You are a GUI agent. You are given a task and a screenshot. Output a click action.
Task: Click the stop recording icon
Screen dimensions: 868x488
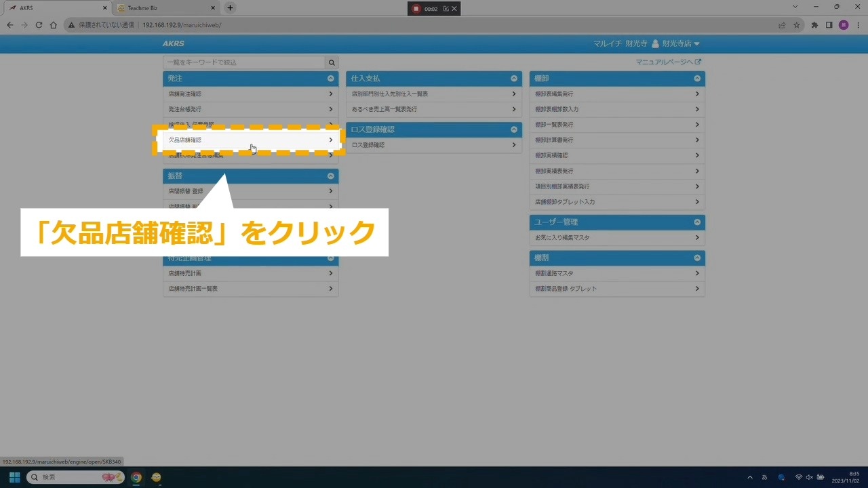tap(416, 9)
